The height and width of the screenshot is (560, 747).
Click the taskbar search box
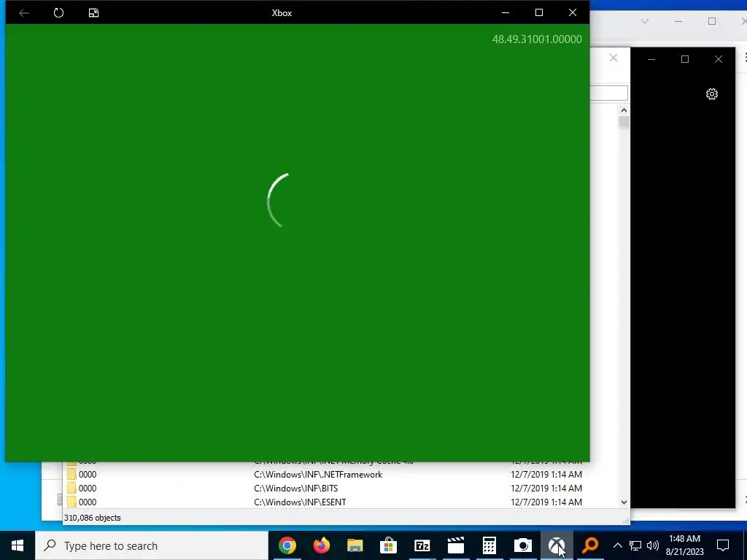coord(152,545)
